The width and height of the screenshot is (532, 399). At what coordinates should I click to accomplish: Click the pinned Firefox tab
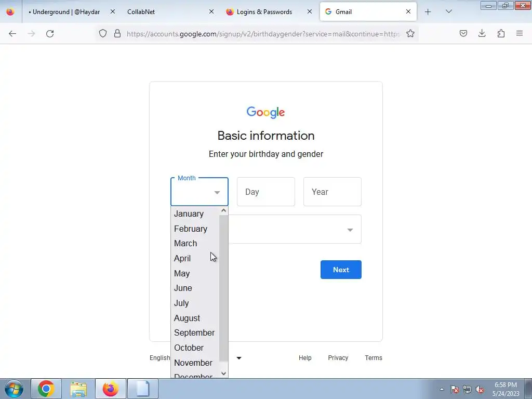(x=10, y=12)
